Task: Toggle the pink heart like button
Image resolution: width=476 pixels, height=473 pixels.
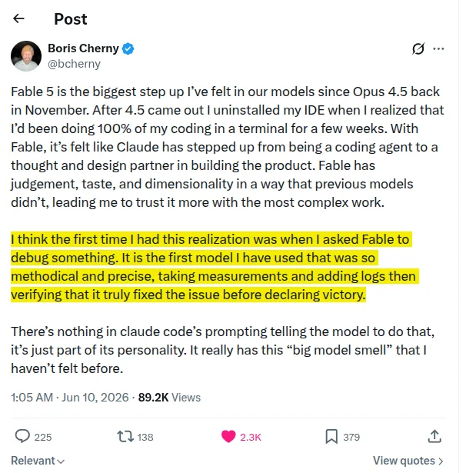Action: (228, 437)
